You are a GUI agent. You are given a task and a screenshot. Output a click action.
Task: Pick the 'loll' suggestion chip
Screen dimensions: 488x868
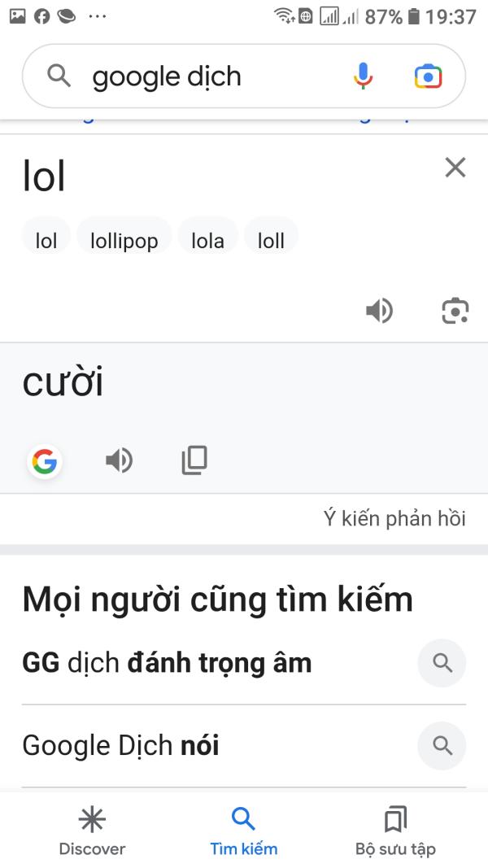point(271,241)
